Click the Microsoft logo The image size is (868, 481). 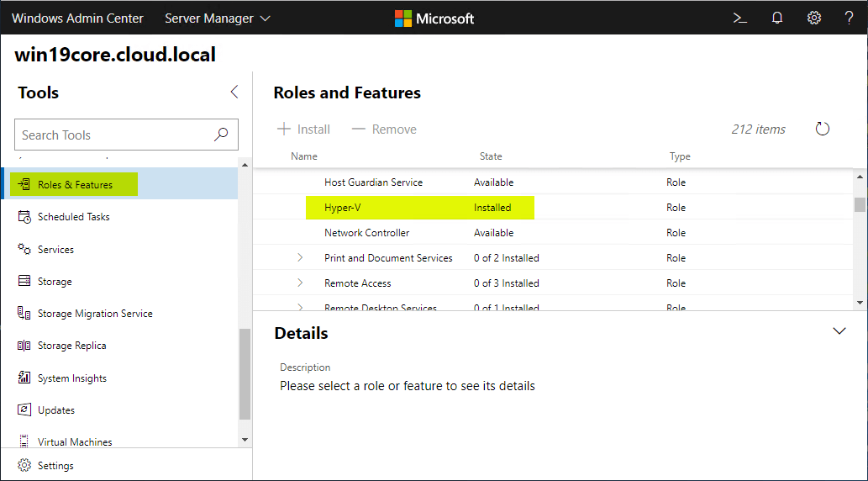(x=434, y=18)
